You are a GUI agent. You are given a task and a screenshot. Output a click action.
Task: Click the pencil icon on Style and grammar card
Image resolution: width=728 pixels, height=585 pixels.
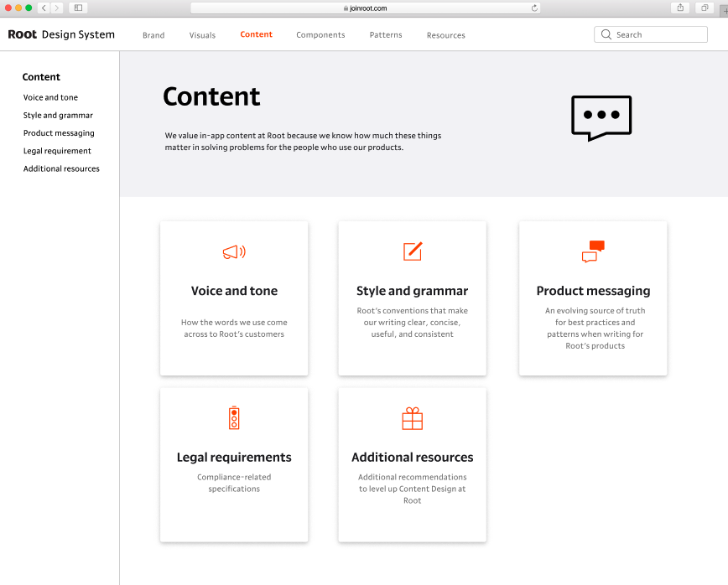pos(412,251)
